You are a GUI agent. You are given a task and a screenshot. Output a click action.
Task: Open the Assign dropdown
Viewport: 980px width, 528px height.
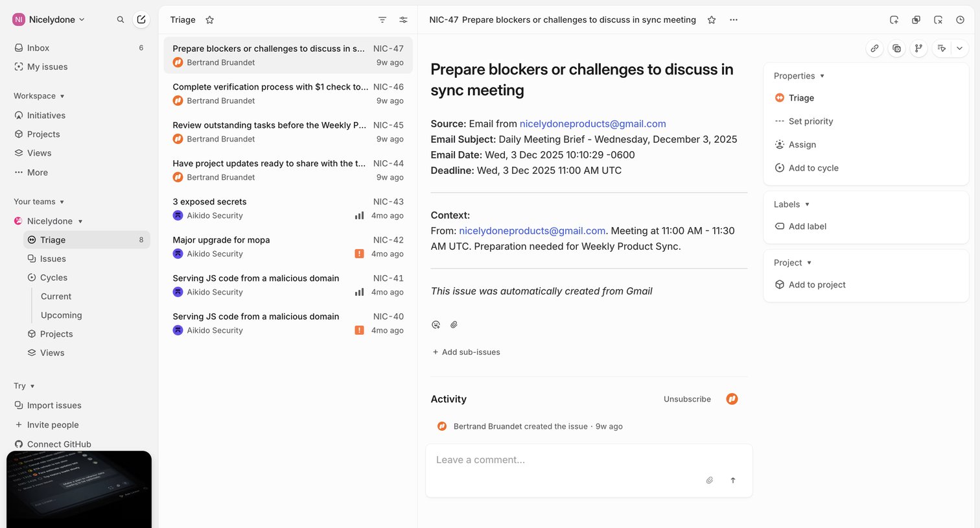pos(795,145)
